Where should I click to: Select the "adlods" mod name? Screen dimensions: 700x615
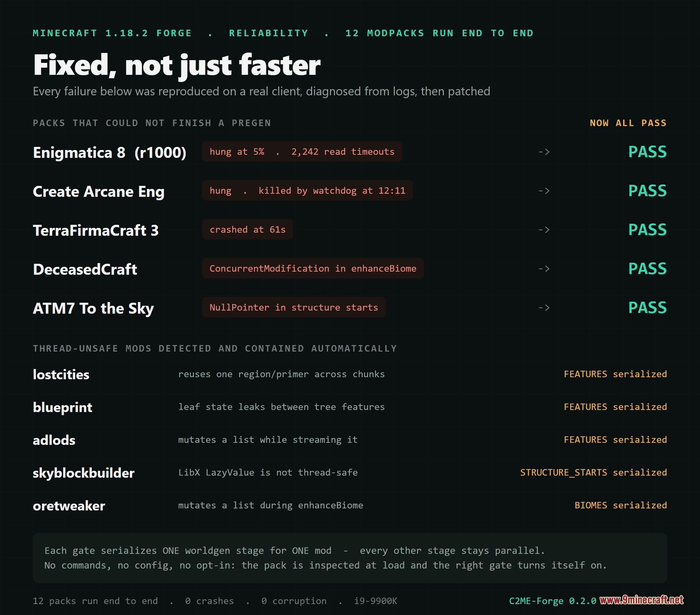54,440
